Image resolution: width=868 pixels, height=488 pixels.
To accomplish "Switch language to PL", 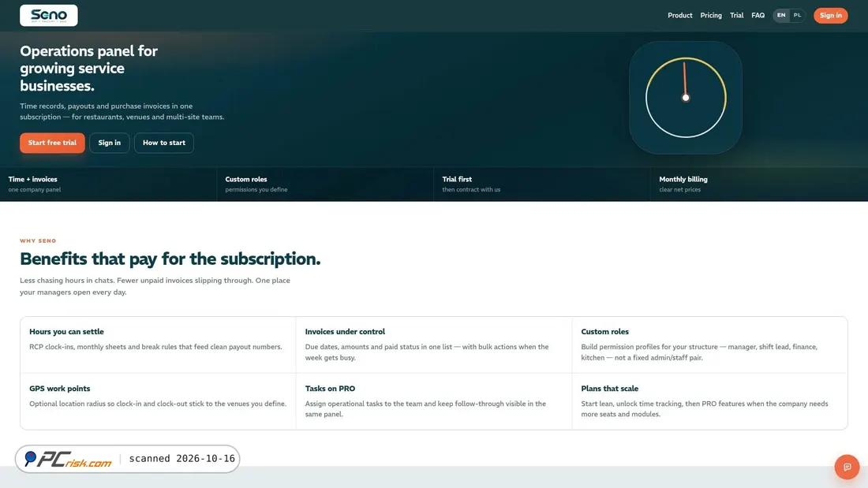I will tap(797, 16).
